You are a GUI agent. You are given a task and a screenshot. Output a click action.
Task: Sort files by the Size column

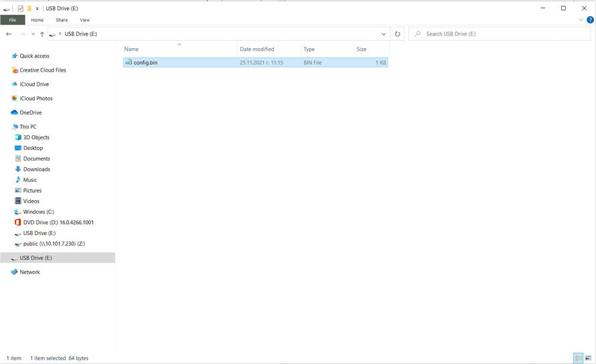362,49
